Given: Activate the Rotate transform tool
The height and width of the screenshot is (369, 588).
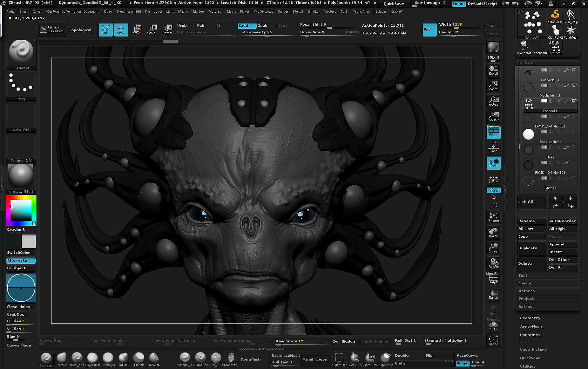Looking at the screenshot, I should tap(167, 29).
